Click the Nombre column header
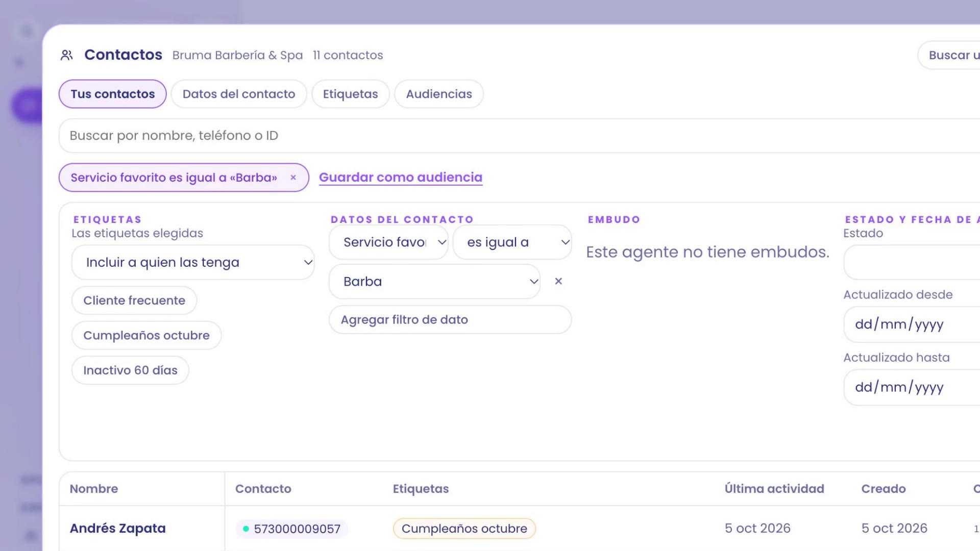980x551 pixels. point(94,489)
